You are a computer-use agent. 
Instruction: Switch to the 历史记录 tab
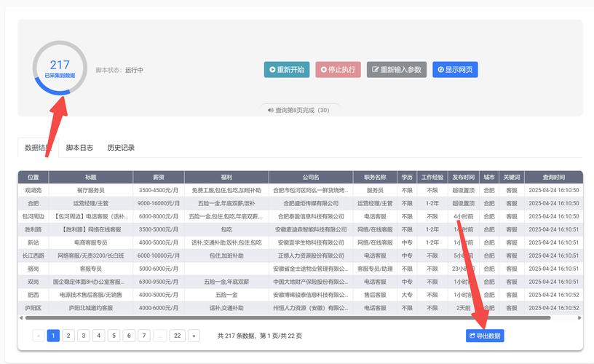pos(121,147)
